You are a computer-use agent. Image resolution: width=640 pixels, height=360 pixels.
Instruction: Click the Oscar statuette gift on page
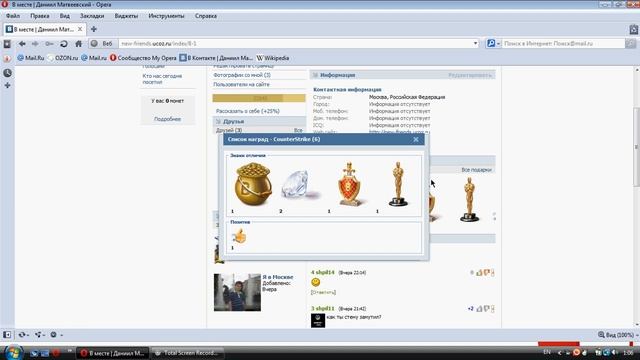(469, 200)
